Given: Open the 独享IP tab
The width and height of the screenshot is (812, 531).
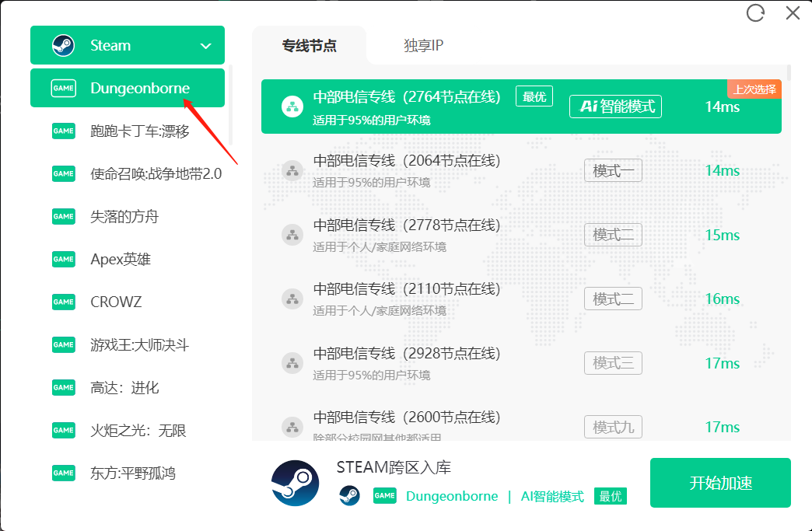Looking at the screenshot, I should (x=423, y=46).
